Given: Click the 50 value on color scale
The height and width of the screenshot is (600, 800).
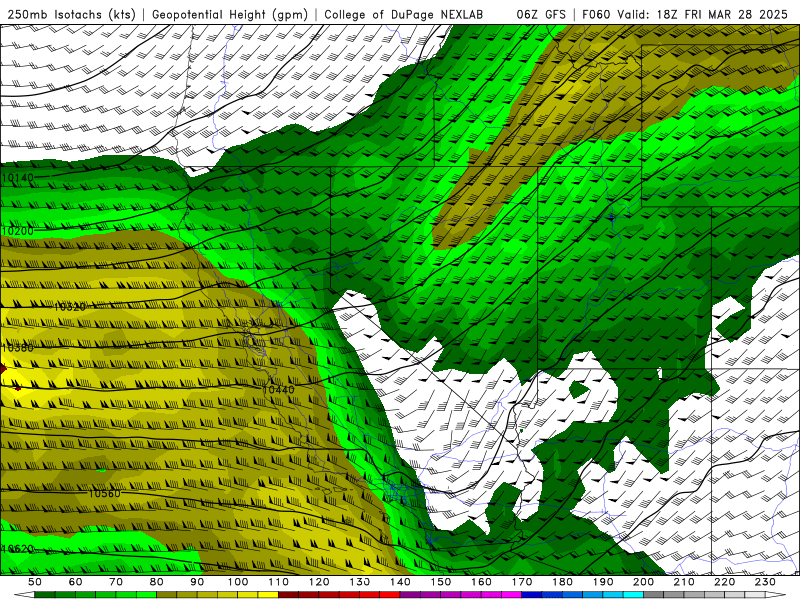Looking at the screenshot, I should [x=35, y=582].
